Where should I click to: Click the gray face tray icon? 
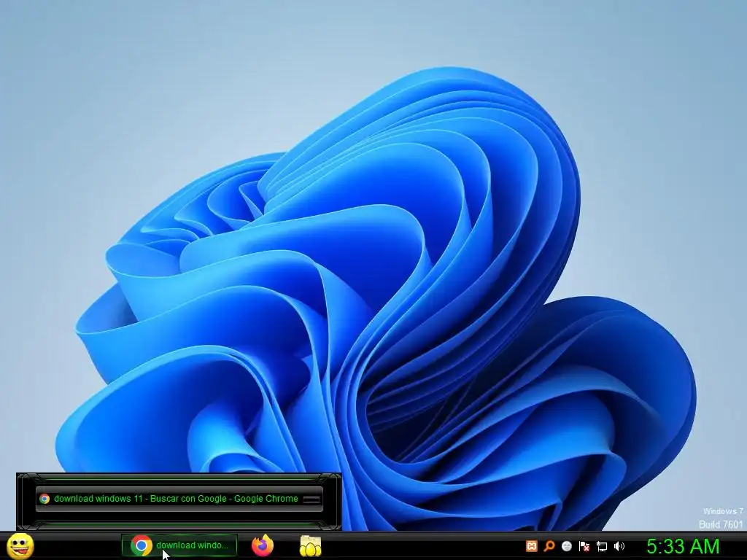pos(566,546)
